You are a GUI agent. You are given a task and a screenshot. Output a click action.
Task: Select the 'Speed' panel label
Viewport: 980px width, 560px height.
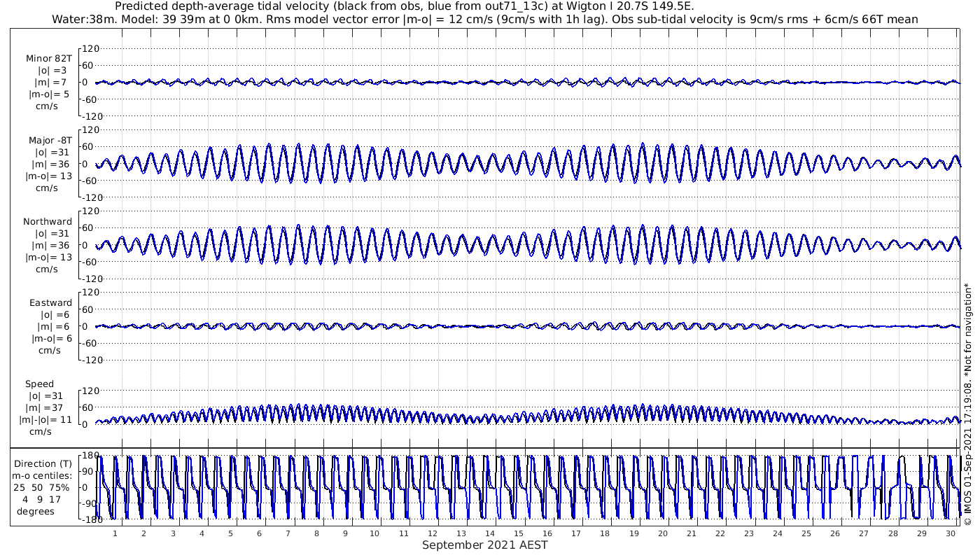(39, 384)
